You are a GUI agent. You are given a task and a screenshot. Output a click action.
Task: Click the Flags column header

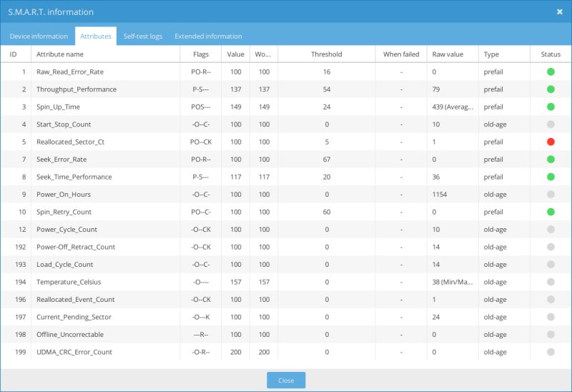click(201, 54)
